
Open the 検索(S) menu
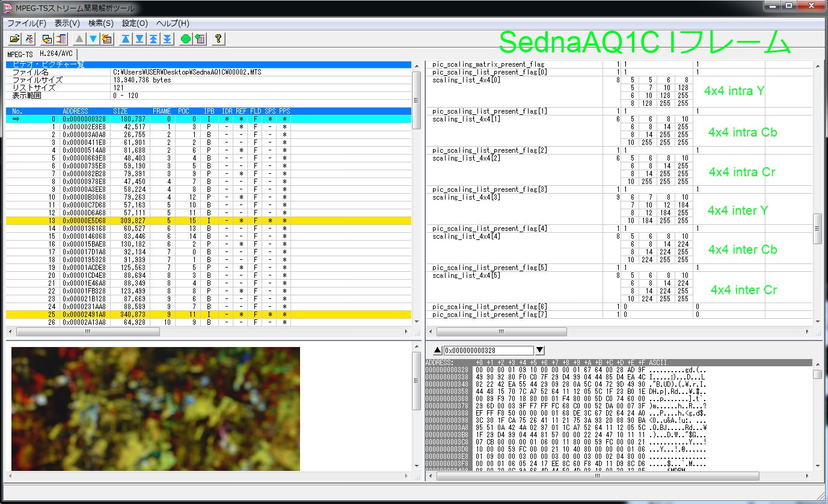click(x=100, y=23)
